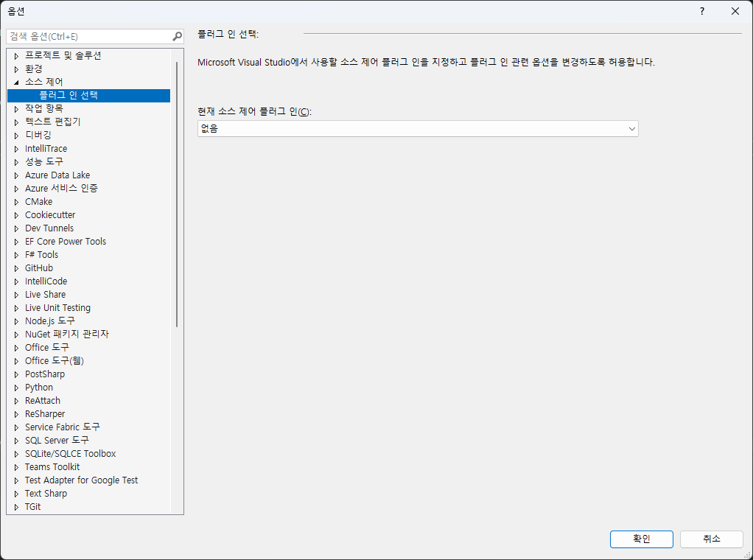Select TGit in the options tree
Screen dimensions: 753x560
point(32,507)
